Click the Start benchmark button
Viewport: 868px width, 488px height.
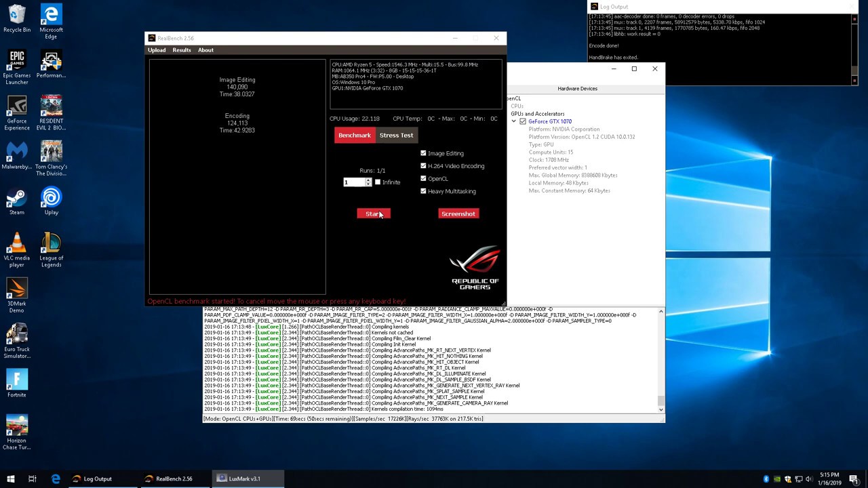(374, 213)
